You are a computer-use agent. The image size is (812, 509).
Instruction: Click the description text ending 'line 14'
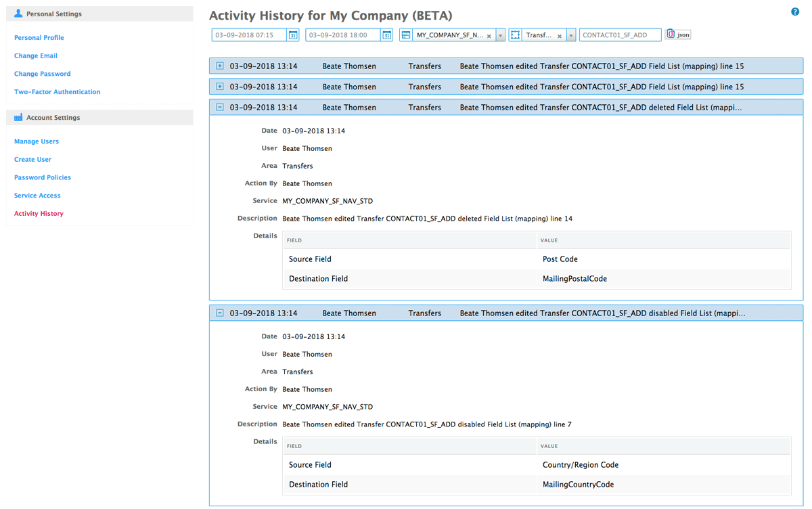[x=428, y=219]
